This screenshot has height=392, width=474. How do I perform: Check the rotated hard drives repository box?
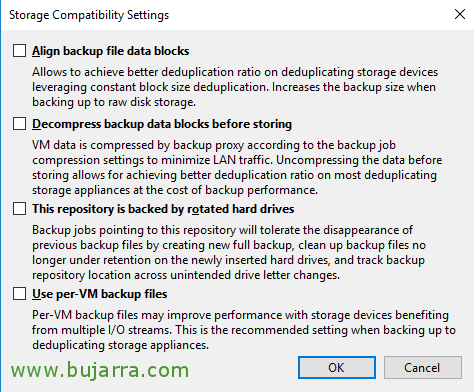pos(19,209)
